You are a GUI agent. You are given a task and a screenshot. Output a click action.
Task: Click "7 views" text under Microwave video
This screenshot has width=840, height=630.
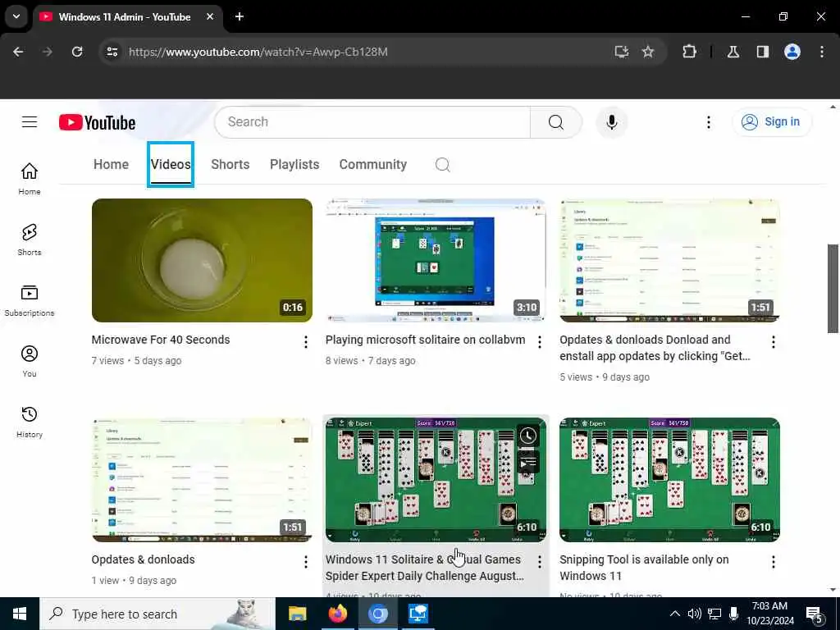[107, 361]
